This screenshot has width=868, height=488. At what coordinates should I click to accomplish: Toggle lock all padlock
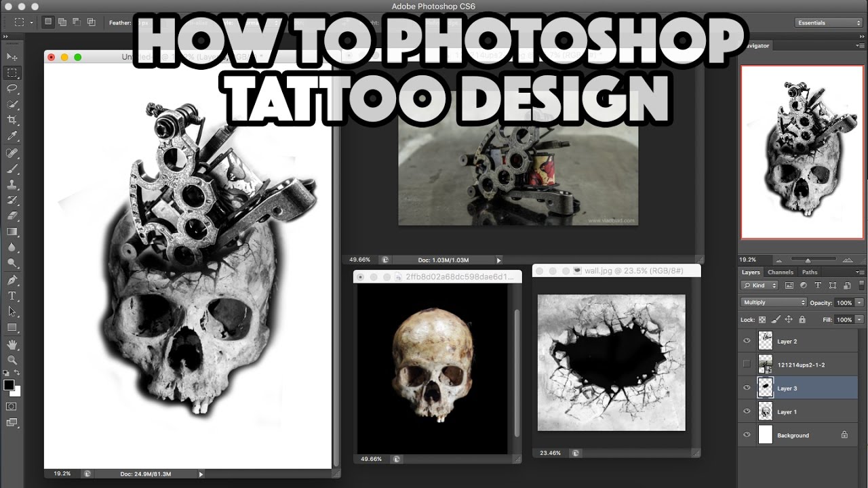[802, 319]
